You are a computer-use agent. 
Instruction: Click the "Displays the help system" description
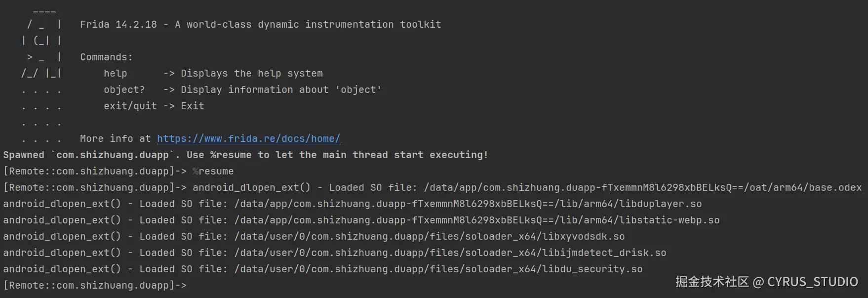(x=251, y=74)
